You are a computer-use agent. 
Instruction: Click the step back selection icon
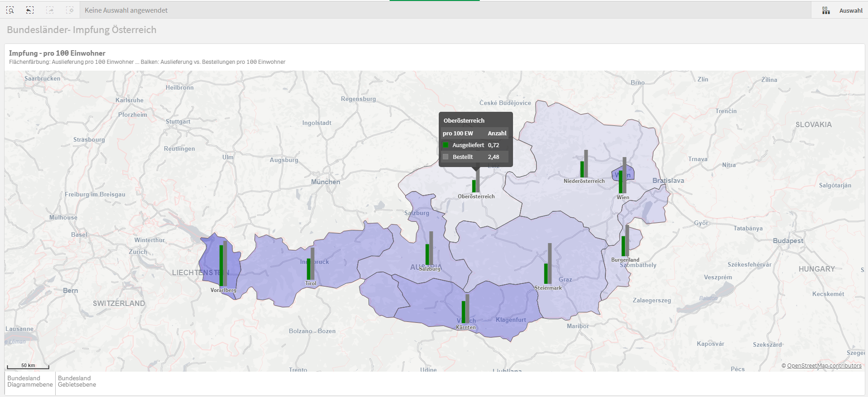coord(30,10)
